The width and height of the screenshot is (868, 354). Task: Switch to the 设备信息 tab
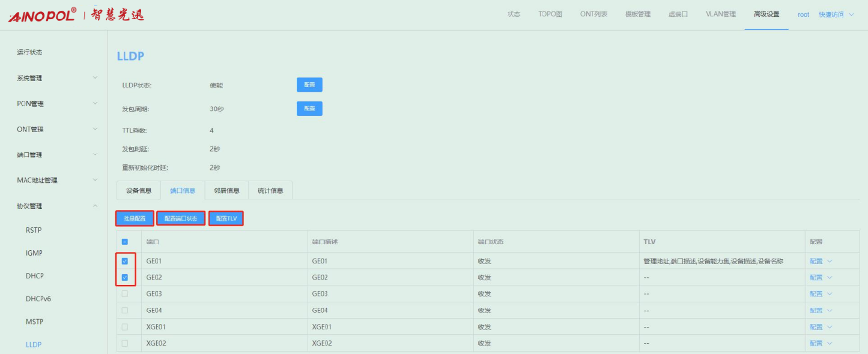(x=138, y=191)
